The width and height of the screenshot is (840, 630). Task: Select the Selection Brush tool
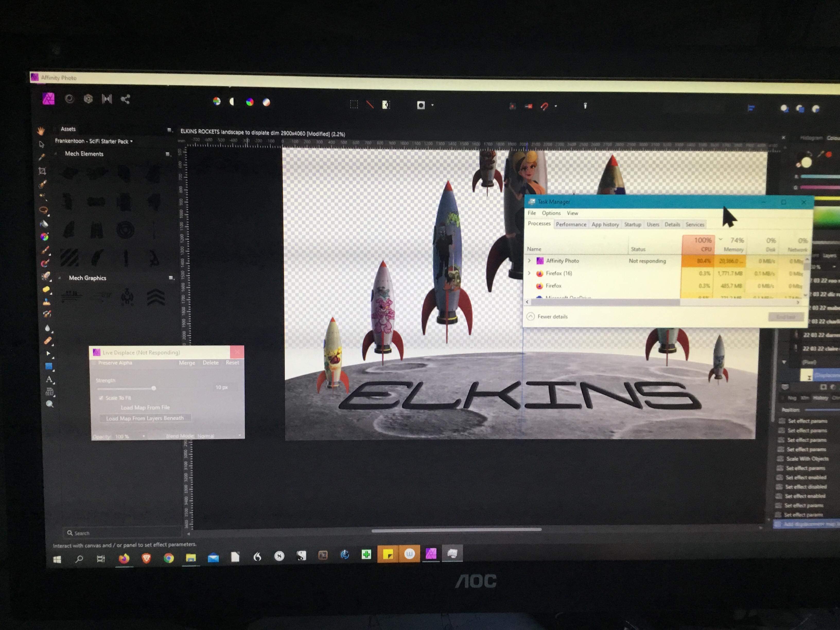point(43,184)
